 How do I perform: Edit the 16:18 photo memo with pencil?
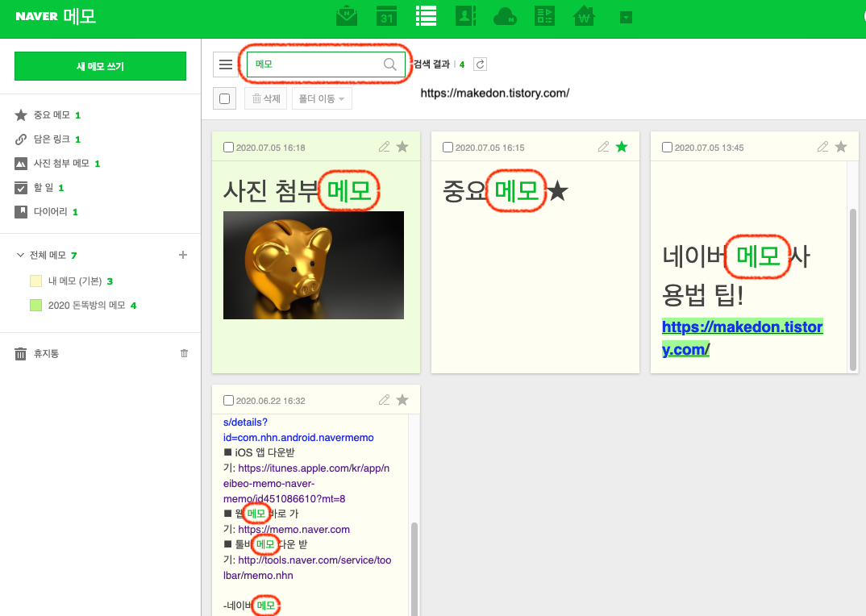pyautogui.click(x=385, y=147)
